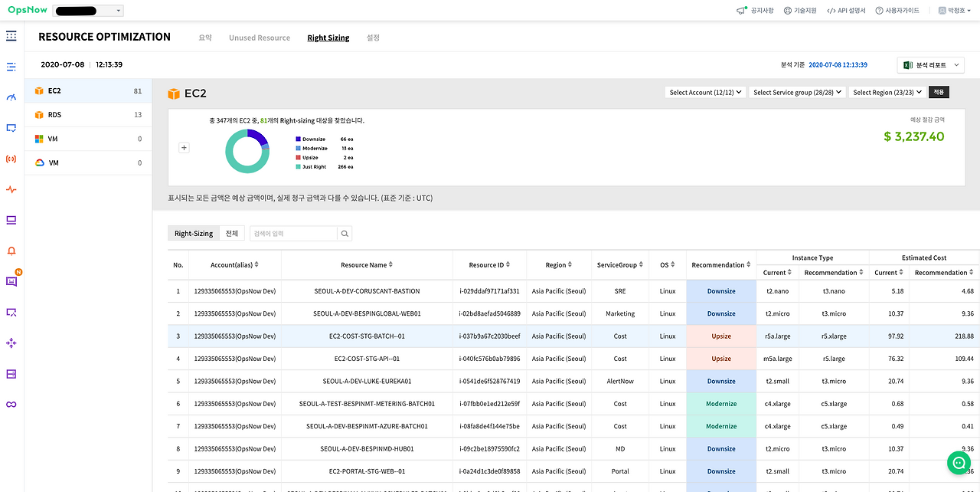Open the API 설명서 link
The image size is (980, 492).
pos(846,11)
